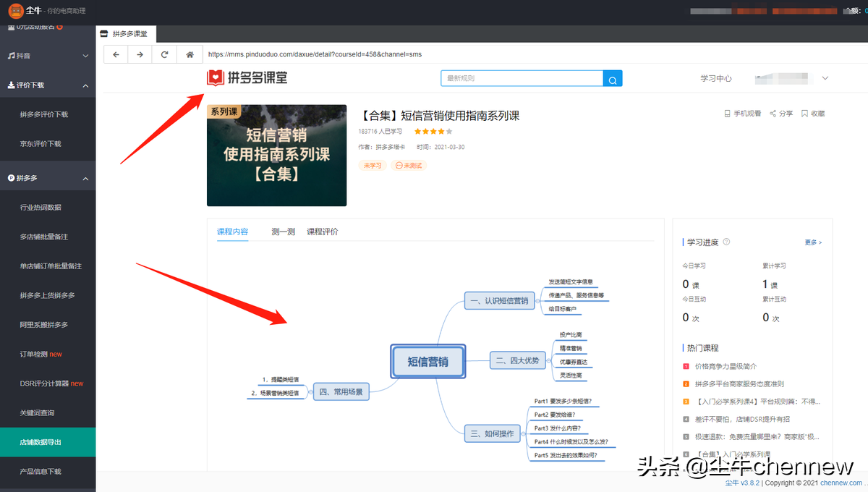Click mind map node 四、常用场景

tap(341, 392)
